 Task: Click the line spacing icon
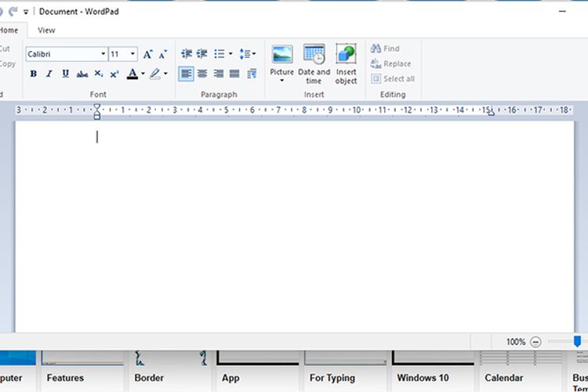[245, 54]
